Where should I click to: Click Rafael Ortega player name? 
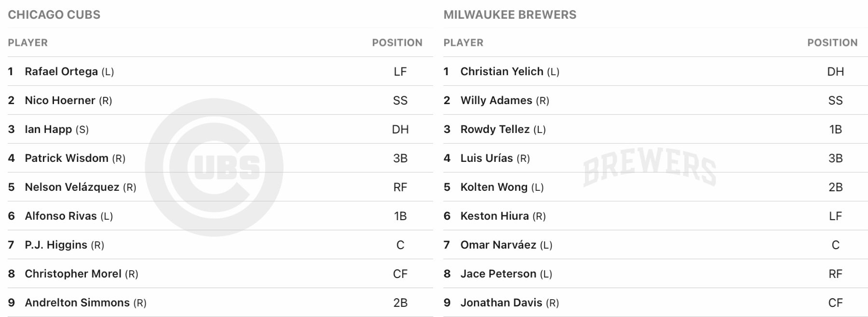(61, 72)
